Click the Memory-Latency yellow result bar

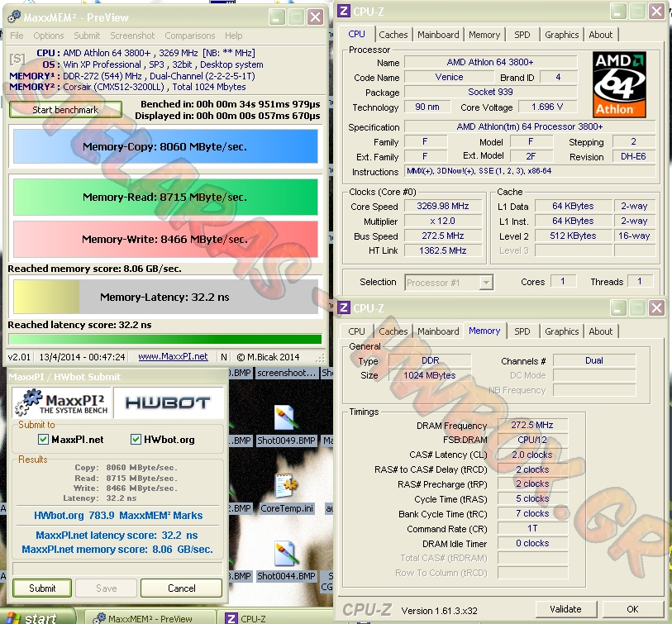(165, 297)
